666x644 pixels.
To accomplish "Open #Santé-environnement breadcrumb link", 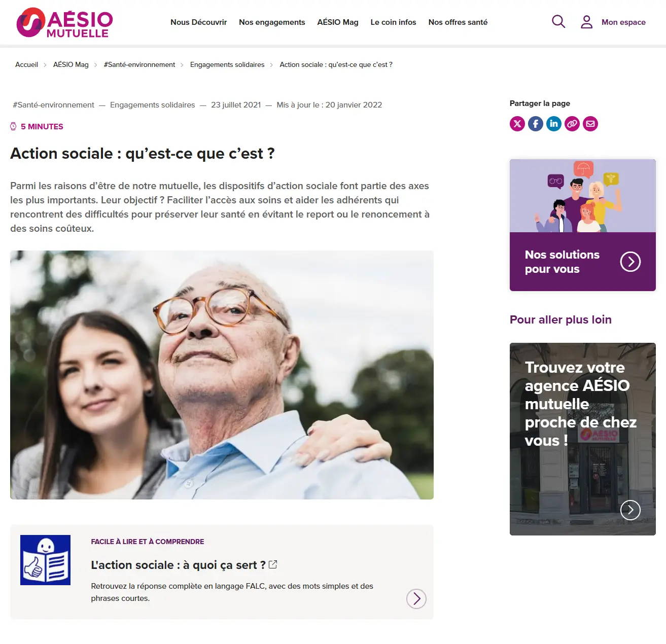I will coord(139,64).
